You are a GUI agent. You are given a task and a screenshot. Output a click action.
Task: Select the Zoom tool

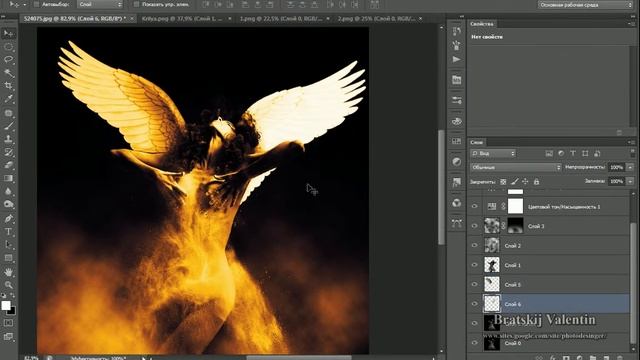point(8,284)
